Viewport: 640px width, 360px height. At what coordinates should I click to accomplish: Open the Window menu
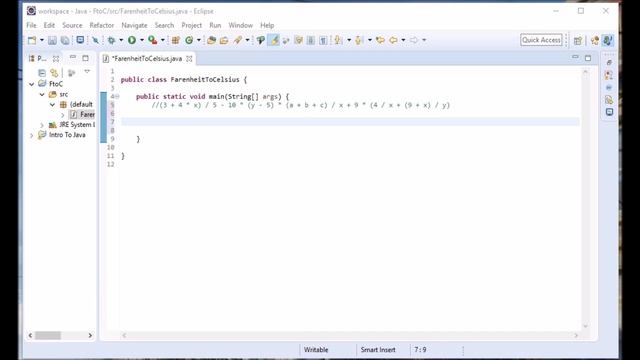pyautogui.click(x=240, y=25)
